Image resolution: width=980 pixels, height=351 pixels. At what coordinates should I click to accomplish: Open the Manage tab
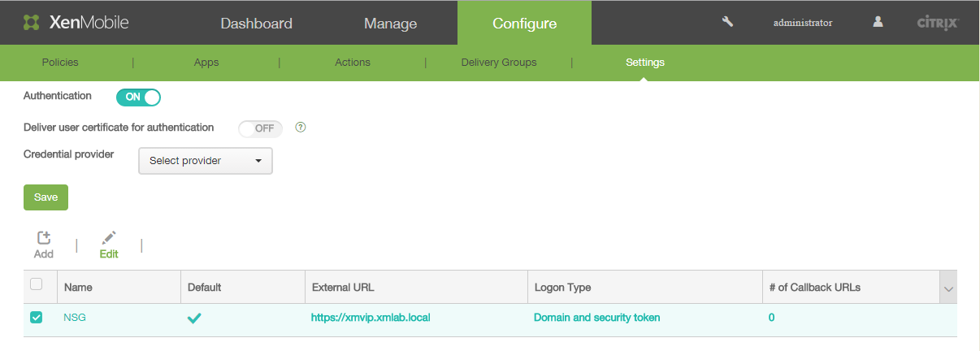coord(390,23)
